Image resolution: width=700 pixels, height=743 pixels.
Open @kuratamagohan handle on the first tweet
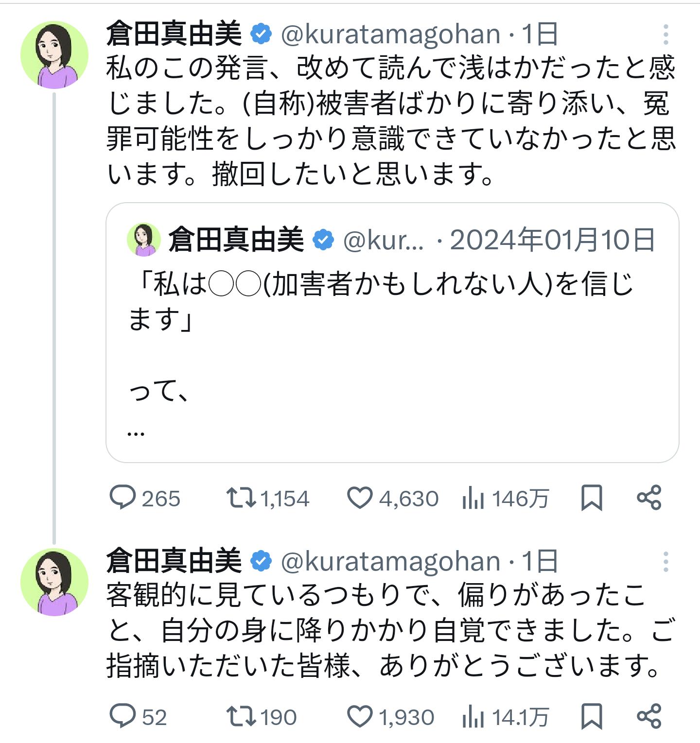tap(390, 35)
